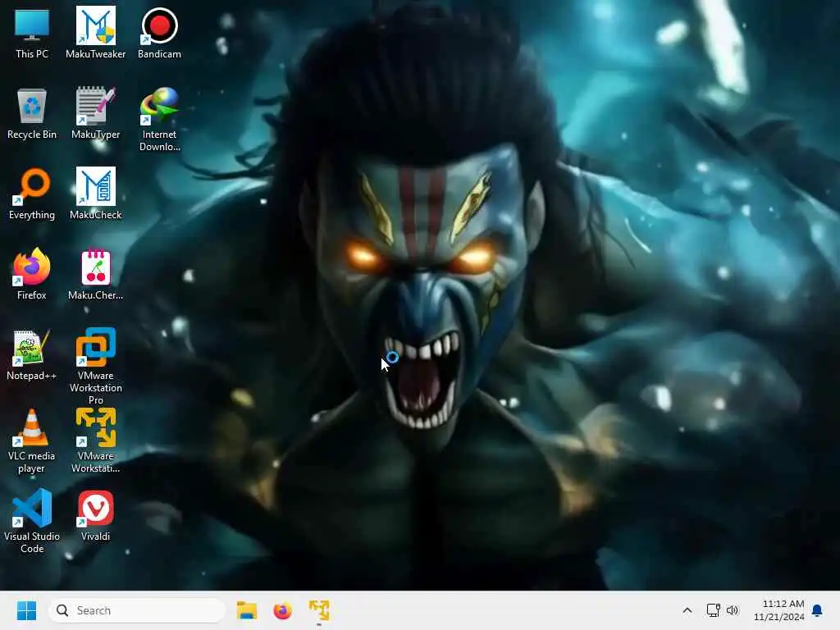Launch Everything search shortcut
840x630 pixels.
(x=32, y=194)
